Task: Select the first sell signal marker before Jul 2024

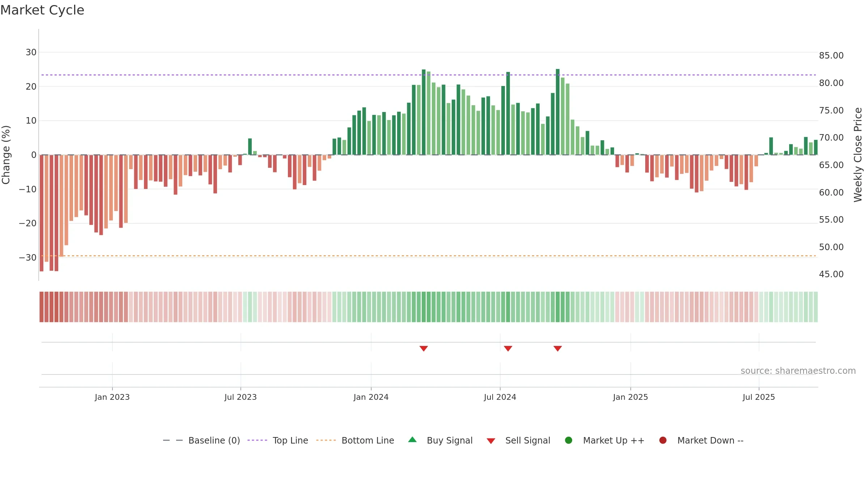Action: coord(424,348)
